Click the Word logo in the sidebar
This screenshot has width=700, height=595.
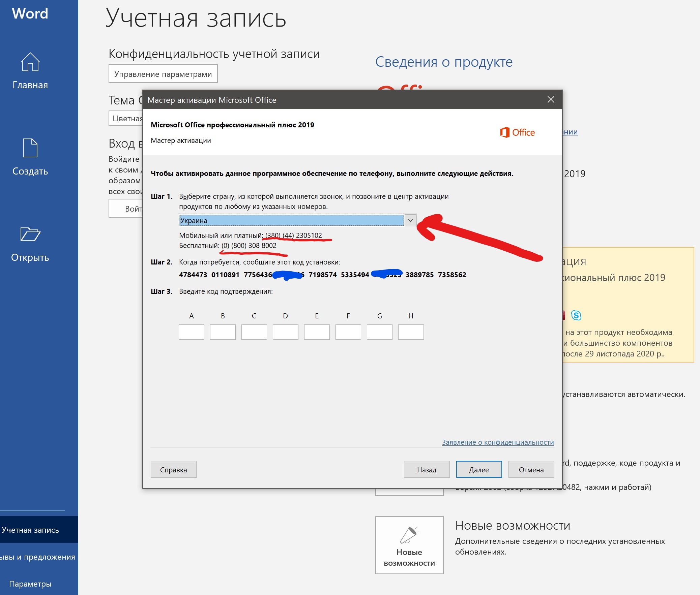click(30, 13)
